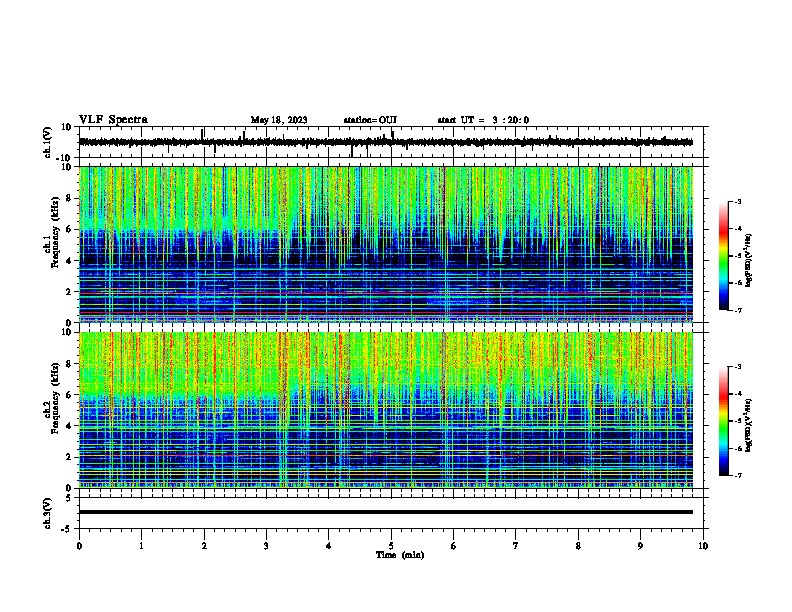792x612 pixels.
Task: Click the "6" kHz tick on ch.2 frequency axis
Action: [70, 395]
